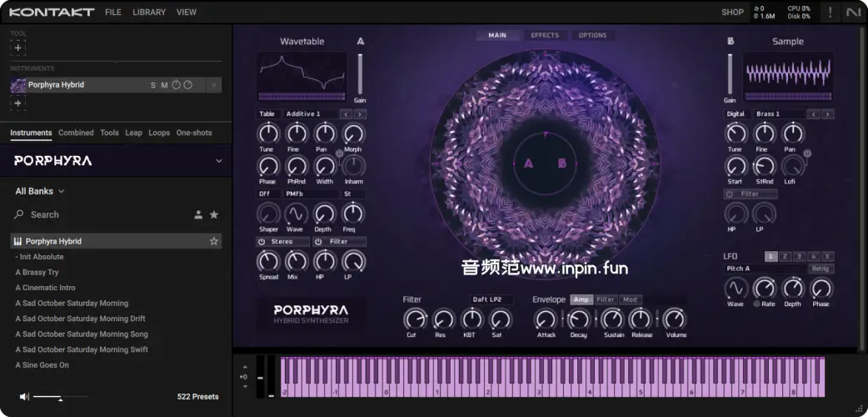The image size is (868, 417).
Task: Click the LFO Wave shape knob
Action: [x=736, y=289]
